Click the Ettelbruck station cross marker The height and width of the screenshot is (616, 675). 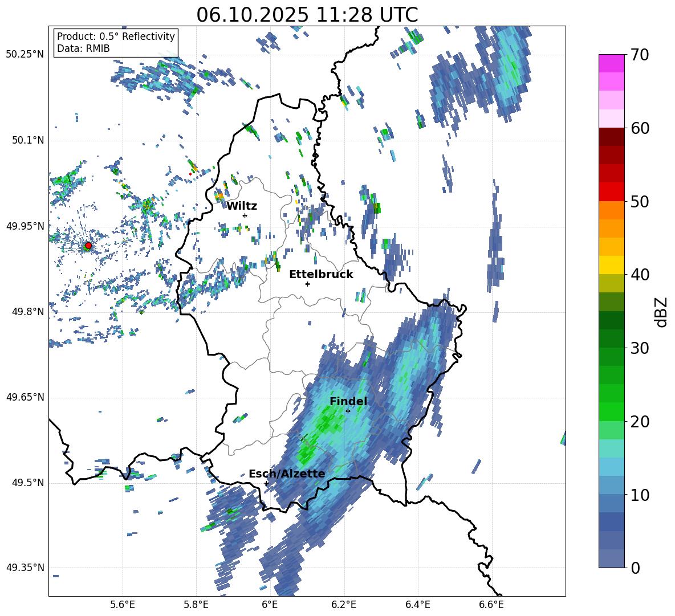[307, 284]
